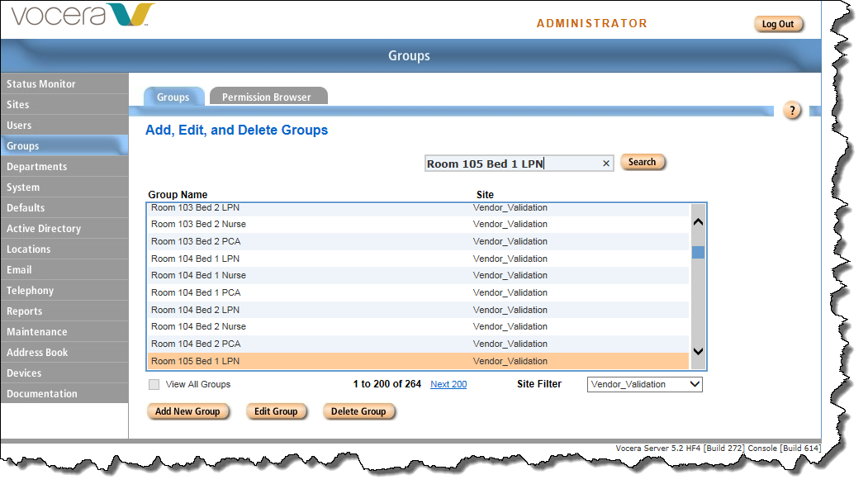Go to Sites in the sidebar
Screen dimensions: 868x489
pos(64,105)
